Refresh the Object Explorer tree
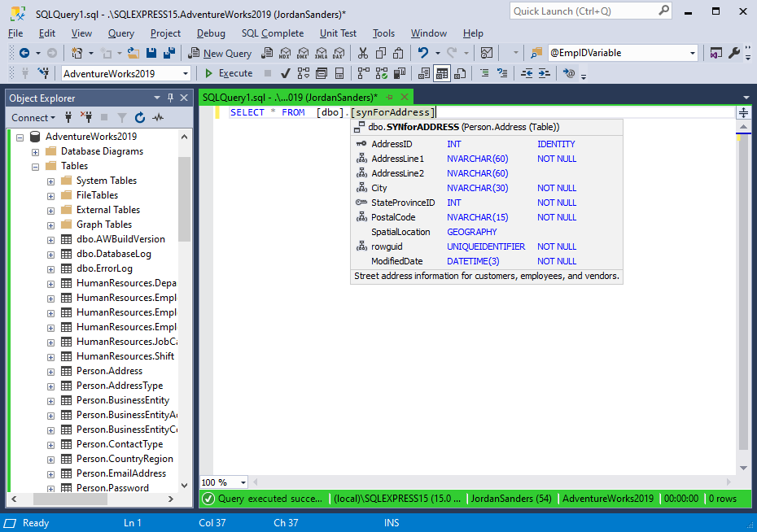 [140, 118]
